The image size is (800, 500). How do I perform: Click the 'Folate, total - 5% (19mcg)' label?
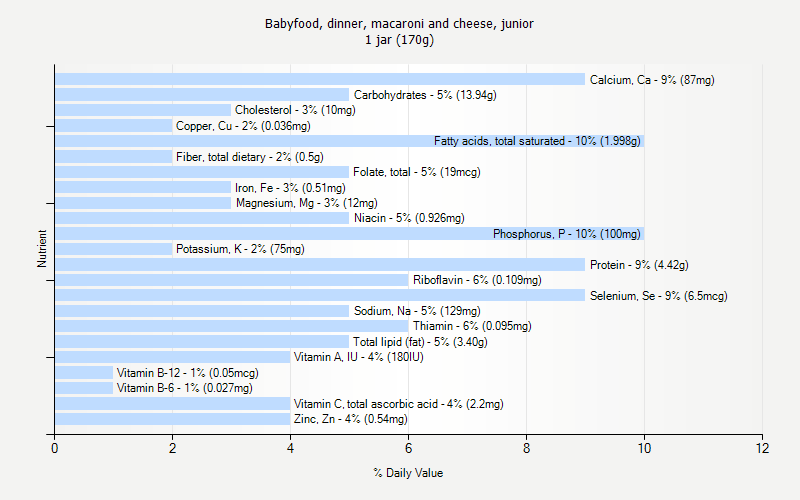pos(417,172)
